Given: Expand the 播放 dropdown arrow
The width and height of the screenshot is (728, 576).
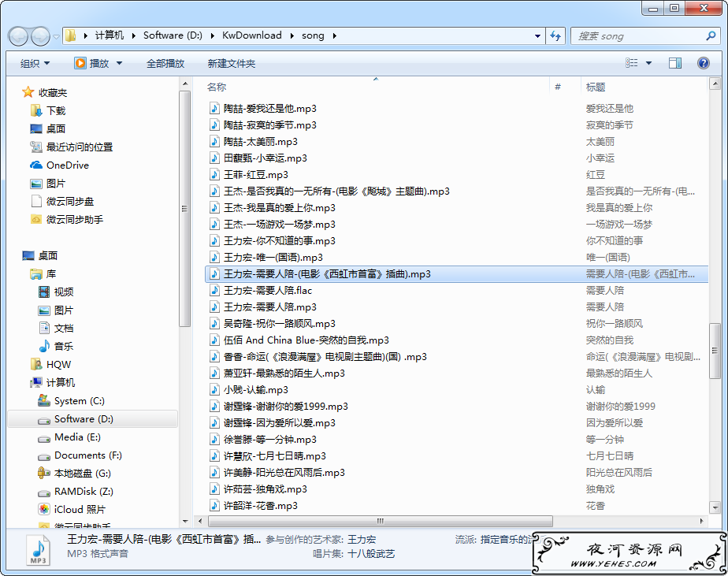Looking at the screenshot, I should click(119, 63).
